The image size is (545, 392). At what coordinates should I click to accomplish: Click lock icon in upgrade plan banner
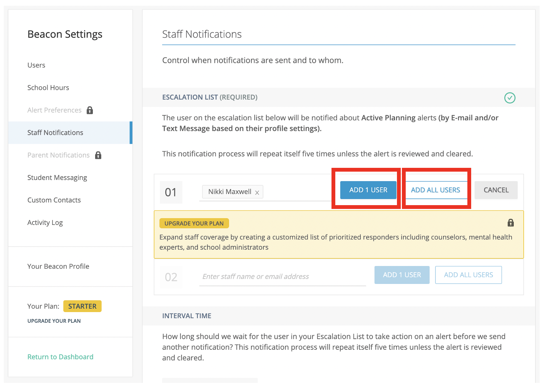511,223
